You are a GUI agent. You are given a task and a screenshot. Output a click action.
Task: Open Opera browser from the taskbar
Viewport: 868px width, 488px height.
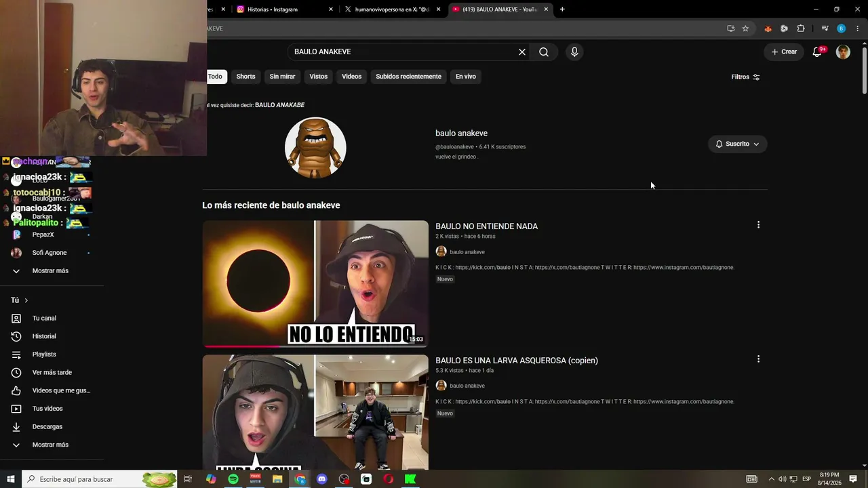tap(389, 479)
